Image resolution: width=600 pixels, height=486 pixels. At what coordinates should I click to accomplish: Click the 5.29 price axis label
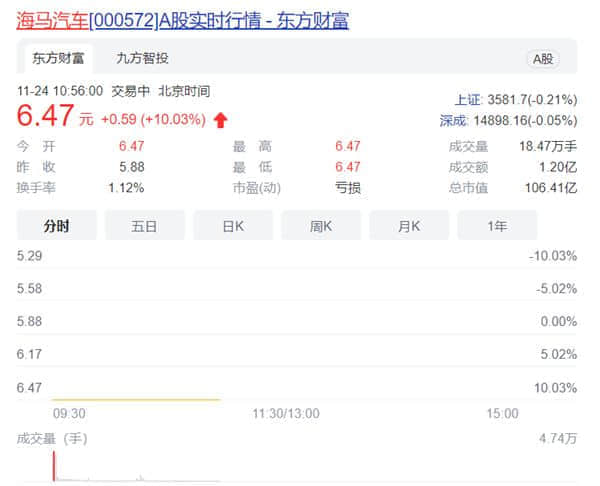click(29, 256)
